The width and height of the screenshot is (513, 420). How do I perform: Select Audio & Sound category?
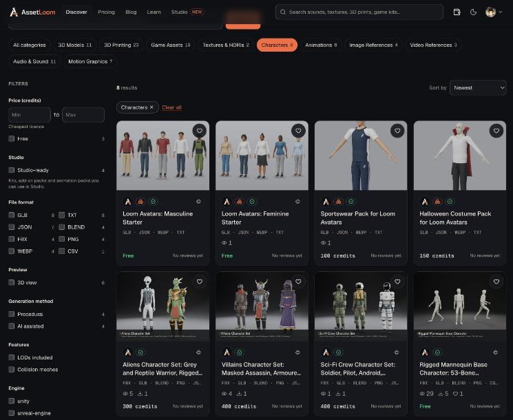(34, 61)
